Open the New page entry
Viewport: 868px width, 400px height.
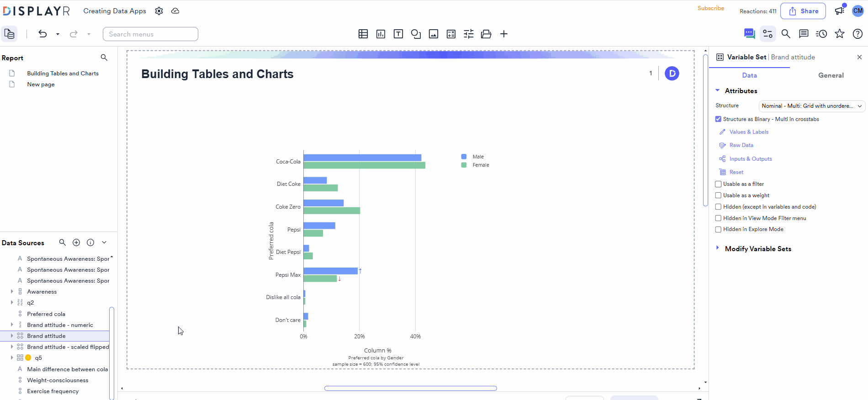click(41, 84)
